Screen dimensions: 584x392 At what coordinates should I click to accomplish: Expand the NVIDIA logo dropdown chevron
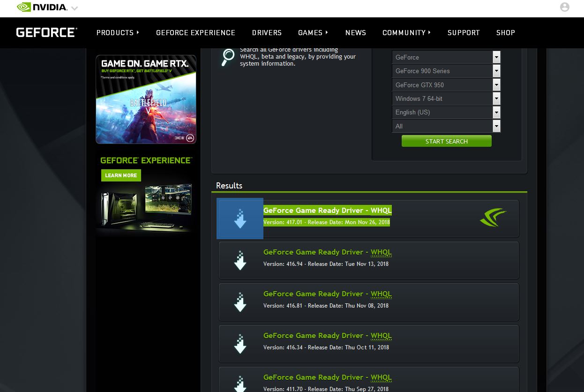click(x=74, y=8)
